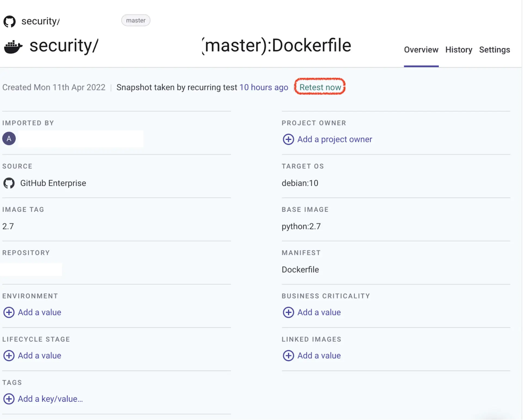Click the master branch badge

136,20
